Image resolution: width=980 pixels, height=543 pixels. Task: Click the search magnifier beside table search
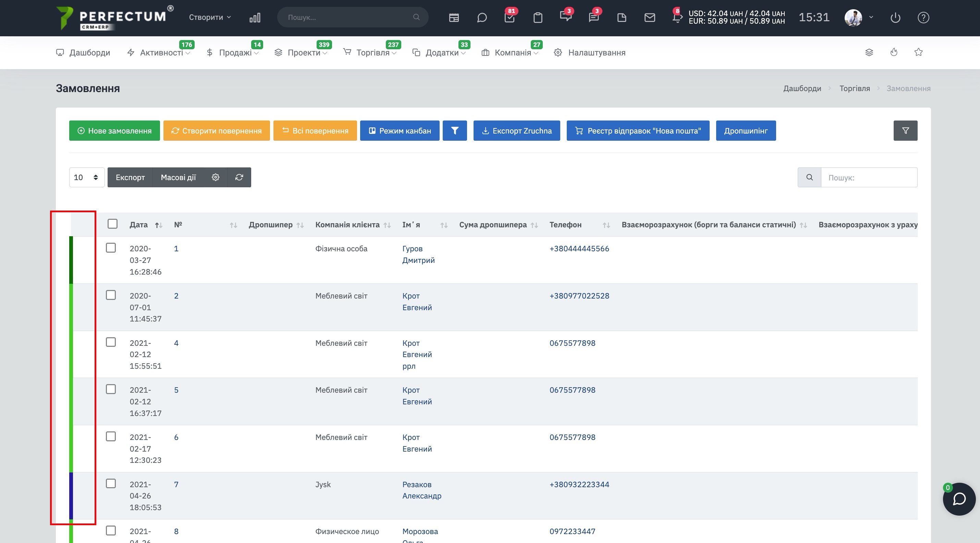pyautogui.click(x=810, y=177)
